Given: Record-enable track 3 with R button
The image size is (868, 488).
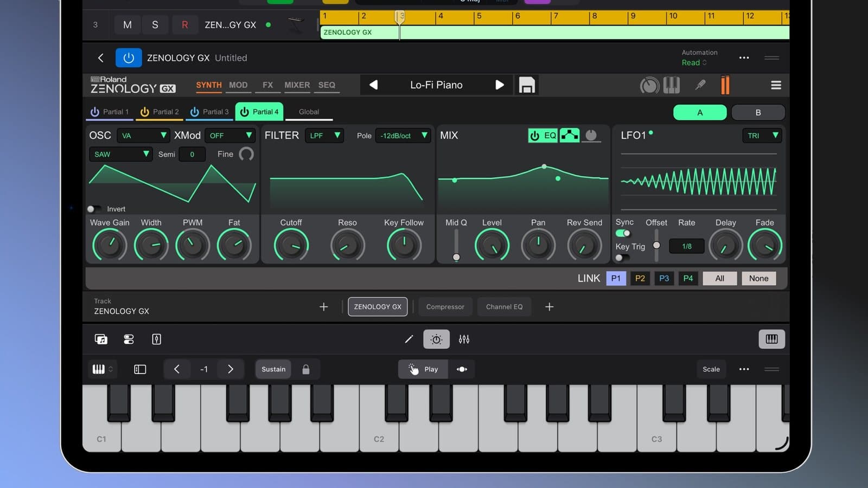Looking at the screenshot, I should coord(185,25).
